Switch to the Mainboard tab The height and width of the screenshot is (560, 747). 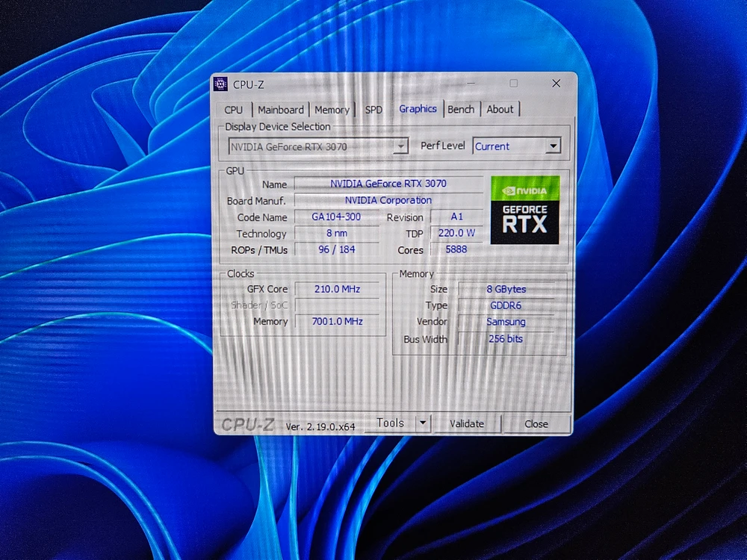(281, 110)
